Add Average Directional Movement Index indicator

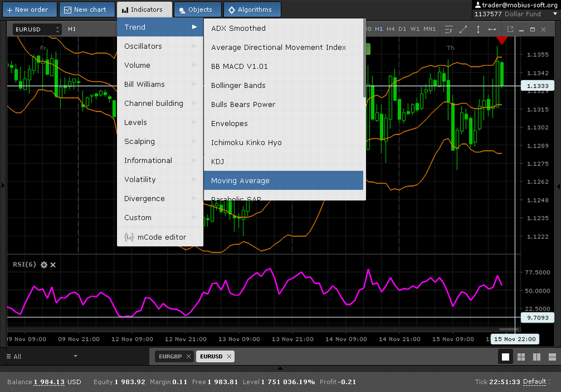coord(283,47)
